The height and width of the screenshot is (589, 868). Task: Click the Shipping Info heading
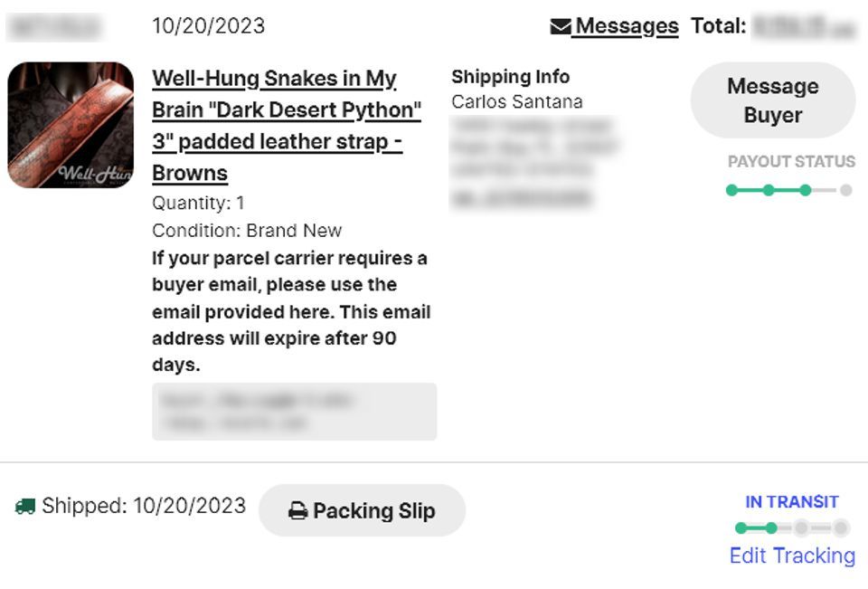(510, 77)
